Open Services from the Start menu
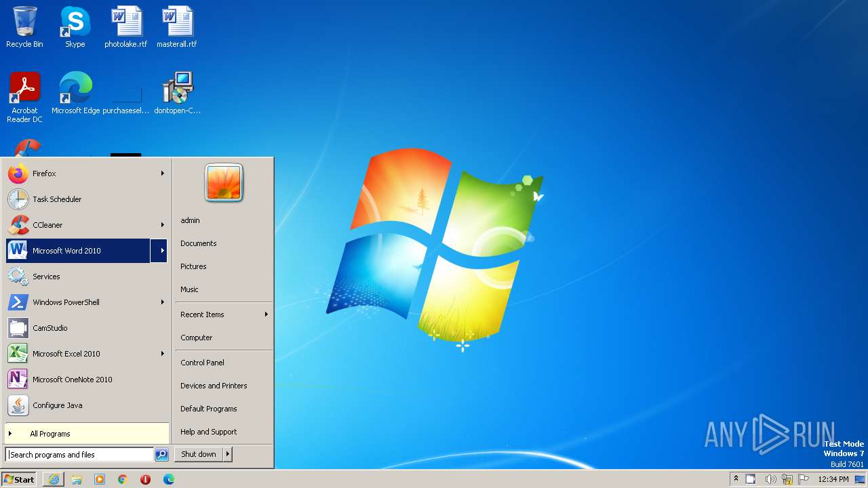Viewport: 868px width, 488px height. pos(86,277)
